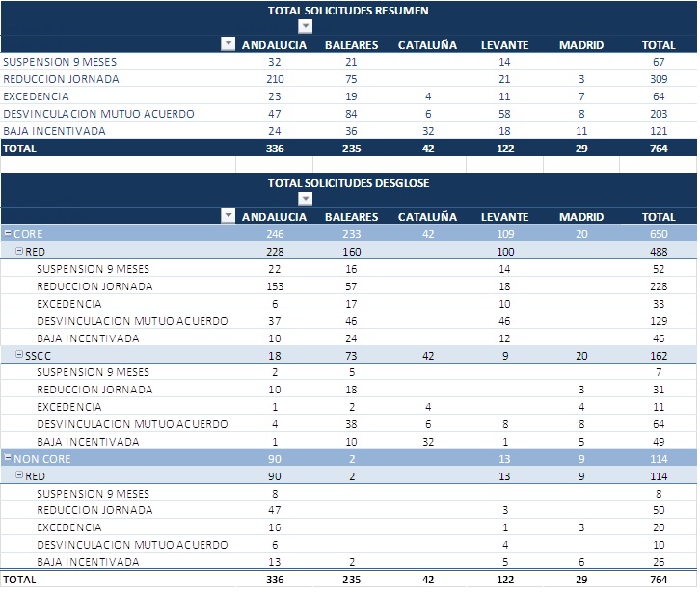Select the cell with value 309
The height and width of the screenshot is (595, 700).
click(659, 79)
